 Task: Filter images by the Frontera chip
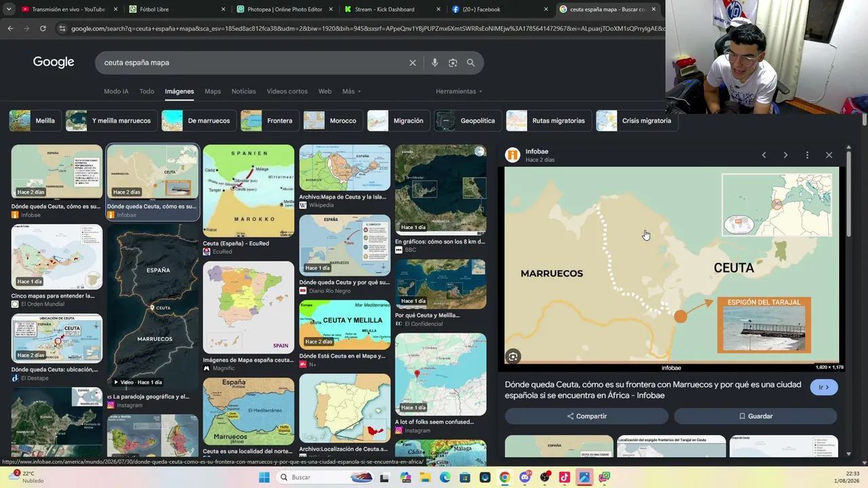click(270, 121)
